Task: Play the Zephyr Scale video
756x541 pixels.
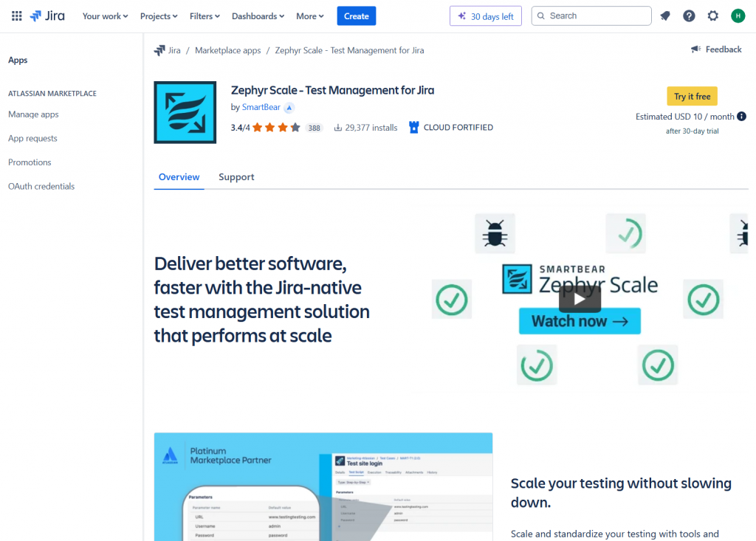Action: 580,299
